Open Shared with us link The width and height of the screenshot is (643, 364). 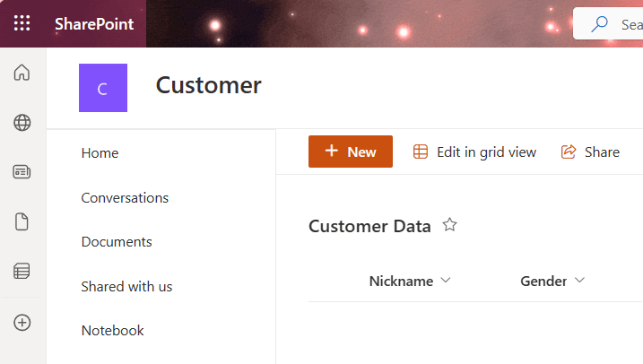point(126,286)
